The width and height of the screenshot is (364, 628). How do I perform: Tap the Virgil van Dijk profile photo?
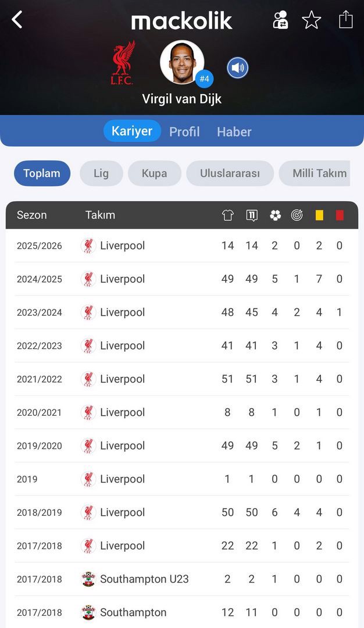[x=182, y=62]
